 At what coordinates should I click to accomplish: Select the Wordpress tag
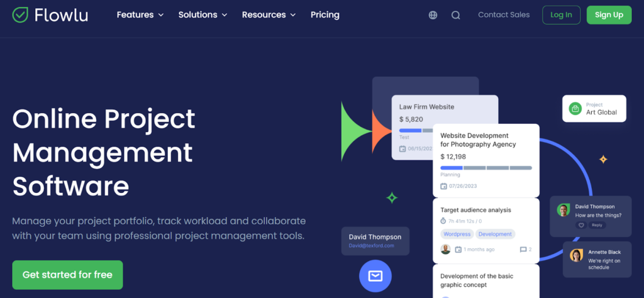click(x=456, y=234)
